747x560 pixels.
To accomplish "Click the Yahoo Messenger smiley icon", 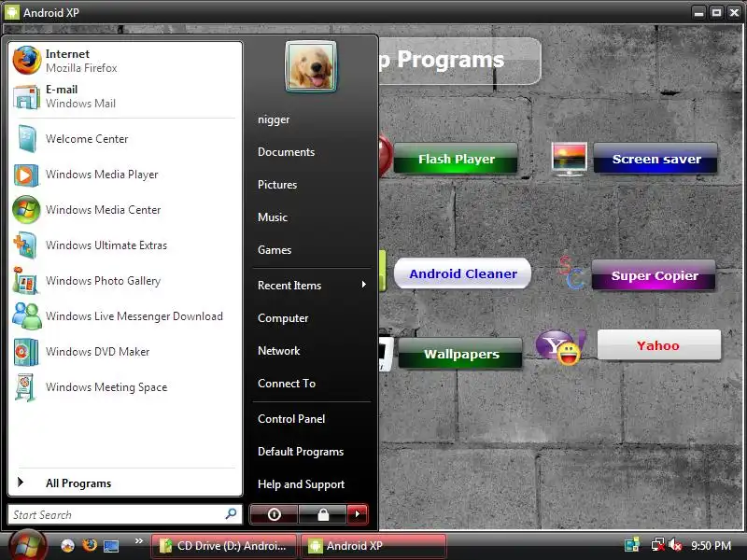I will (x=561, y=347).
